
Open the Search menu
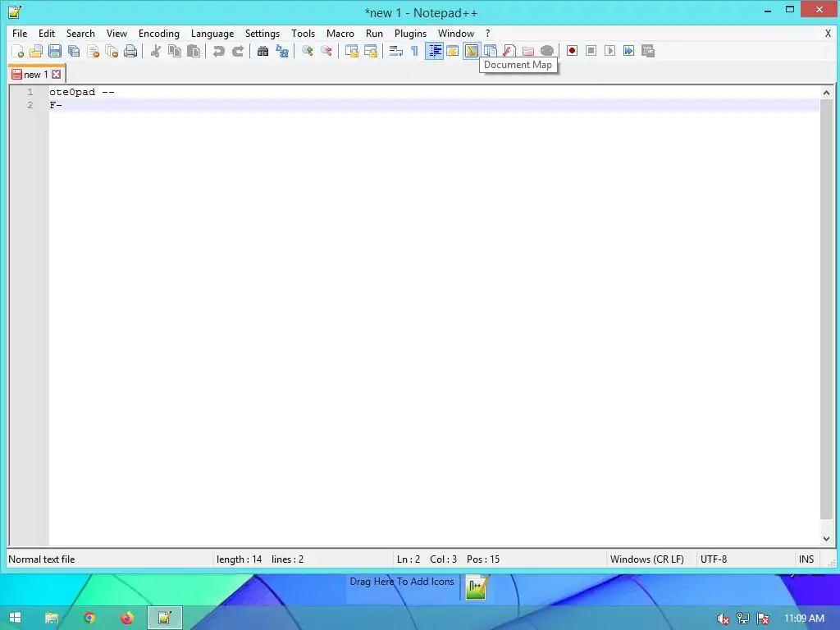[x=80, y=33]
